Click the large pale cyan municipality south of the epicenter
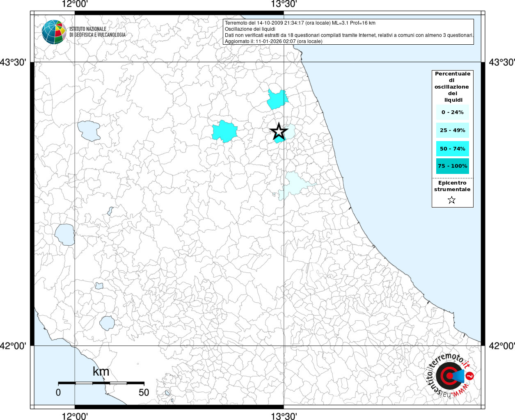Image resolution: width=515 pixels, height=420 pixels. click(x=294, y=184)
